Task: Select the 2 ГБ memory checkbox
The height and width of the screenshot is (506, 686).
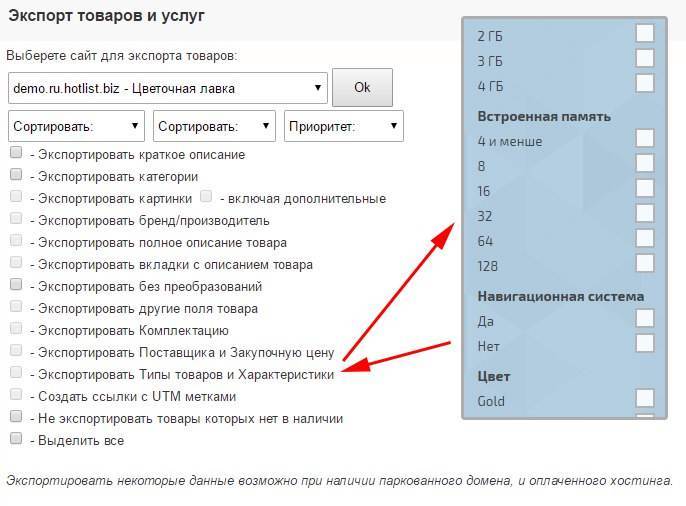Action: [645, 34]
